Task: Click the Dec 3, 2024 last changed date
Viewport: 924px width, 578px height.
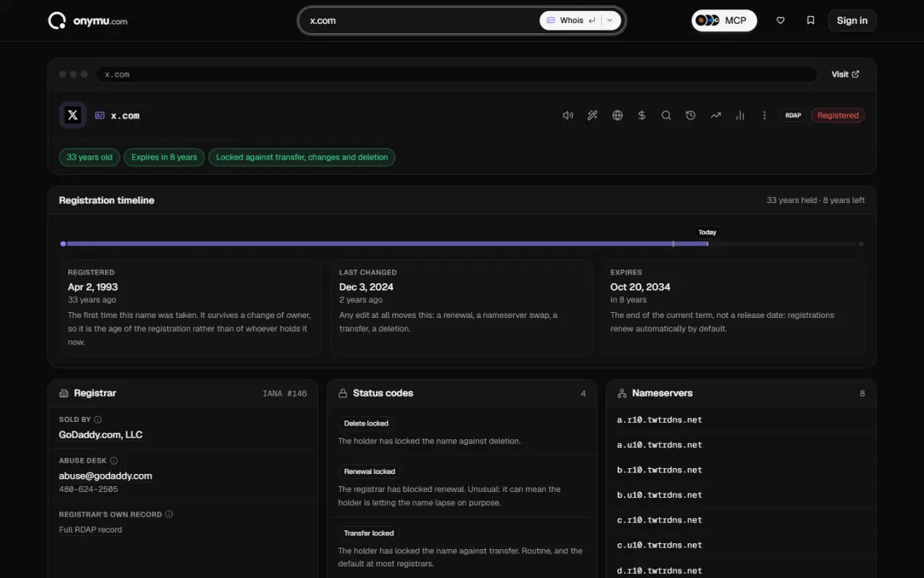Action: pyautogui.click(x=367, y=287)
